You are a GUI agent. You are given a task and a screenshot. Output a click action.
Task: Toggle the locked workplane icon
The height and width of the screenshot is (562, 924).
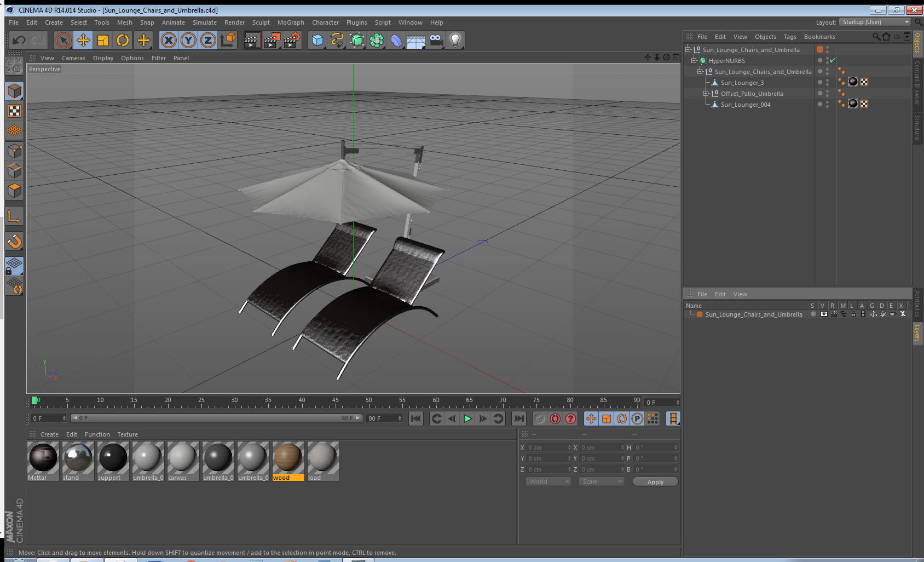coord(14,266)
